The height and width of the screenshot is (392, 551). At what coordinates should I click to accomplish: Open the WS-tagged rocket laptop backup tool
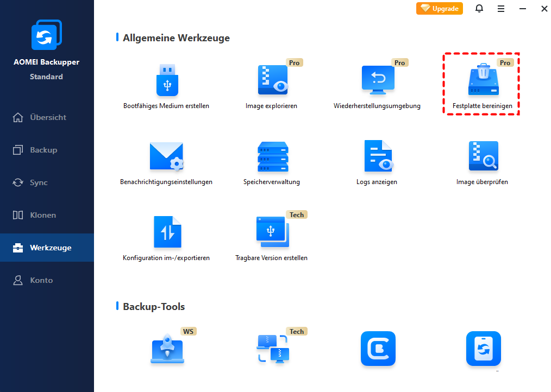coord(167,349)
